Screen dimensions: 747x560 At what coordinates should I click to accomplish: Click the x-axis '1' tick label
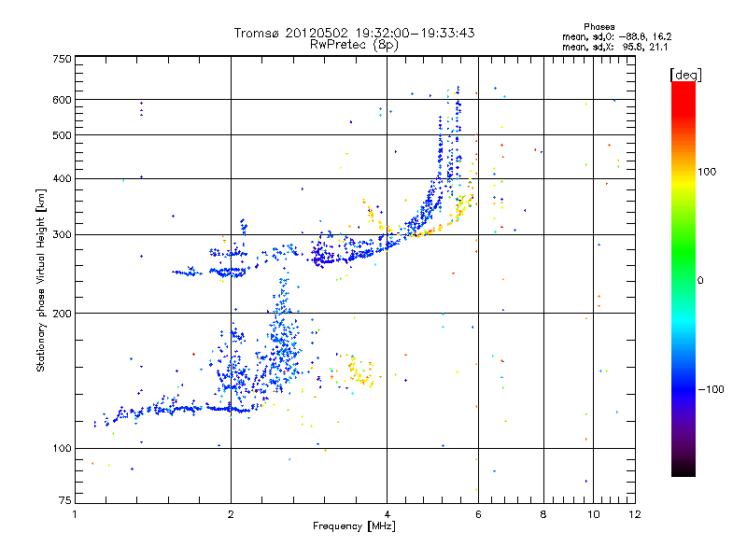75,514
